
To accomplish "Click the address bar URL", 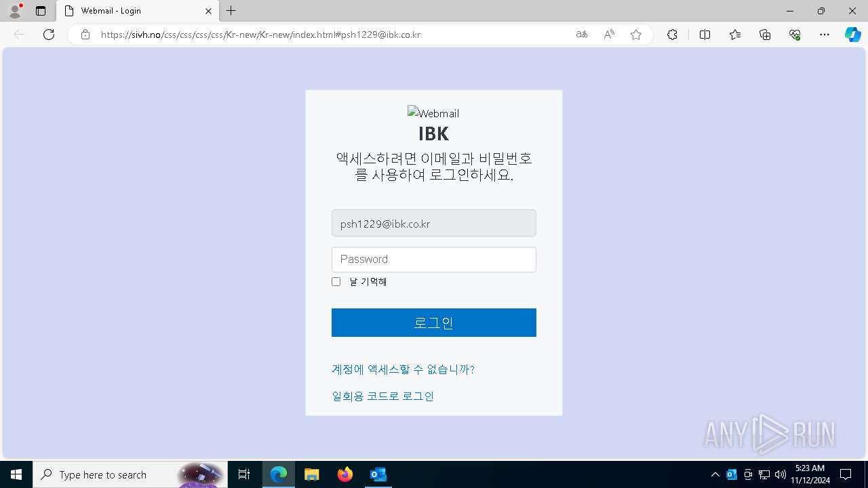I will [x=260, y=35].
